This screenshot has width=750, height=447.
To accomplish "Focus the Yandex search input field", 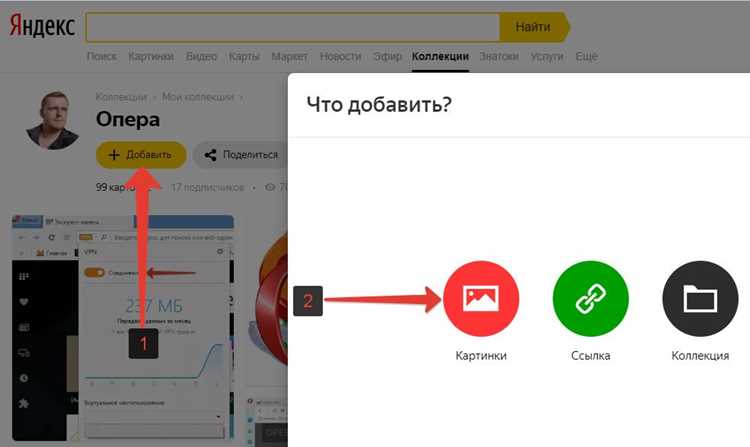I will (293, 27).
